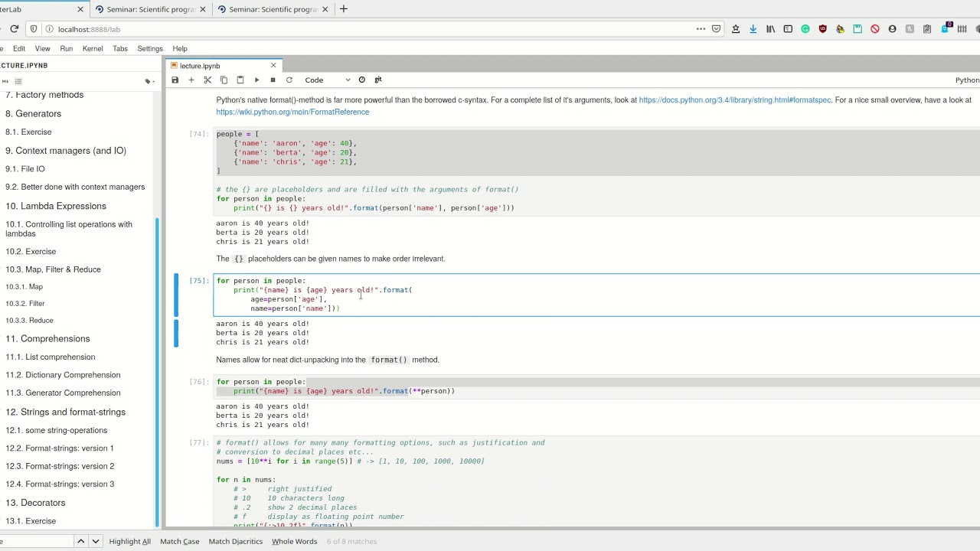Open the Tabs menu

coord(120,48)
